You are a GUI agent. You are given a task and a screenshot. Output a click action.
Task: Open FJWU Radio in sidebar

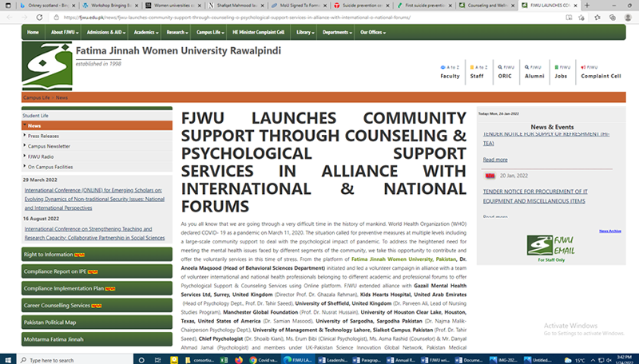pyautogui.click(x=97, y=156)
